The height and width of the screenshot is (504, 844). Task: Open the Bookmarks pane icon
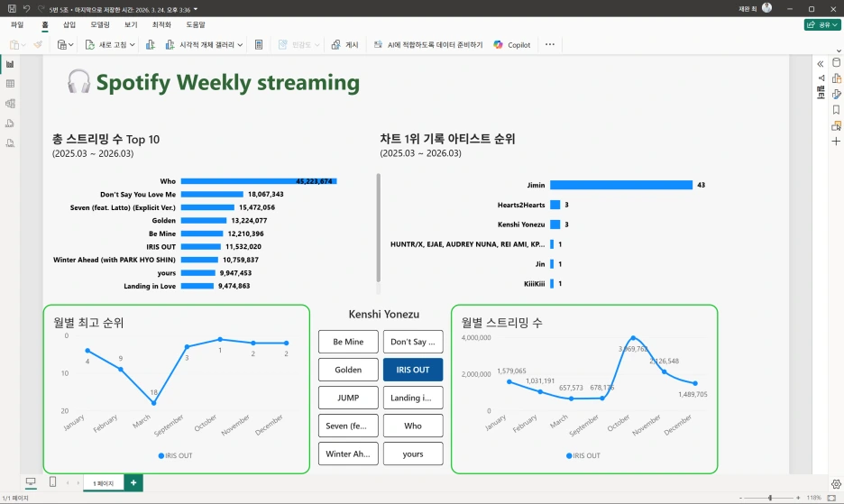coord(836,110)
